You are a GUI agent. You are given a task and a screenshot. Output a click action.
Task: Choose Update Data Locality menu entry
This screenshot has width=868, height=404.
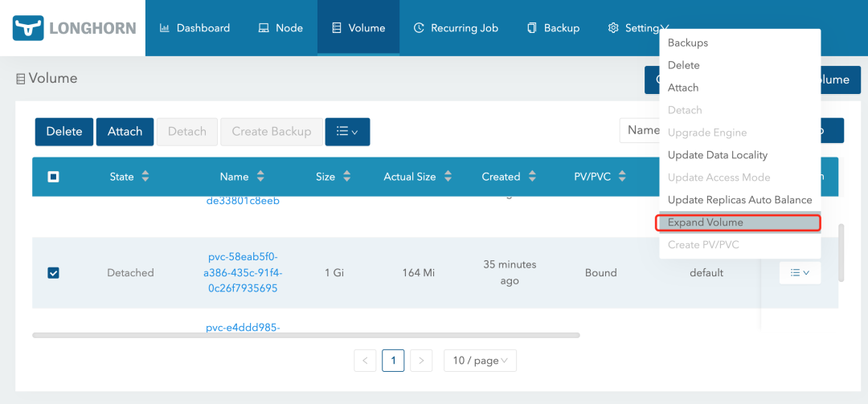pyautogui.click(x=718, y=155)
